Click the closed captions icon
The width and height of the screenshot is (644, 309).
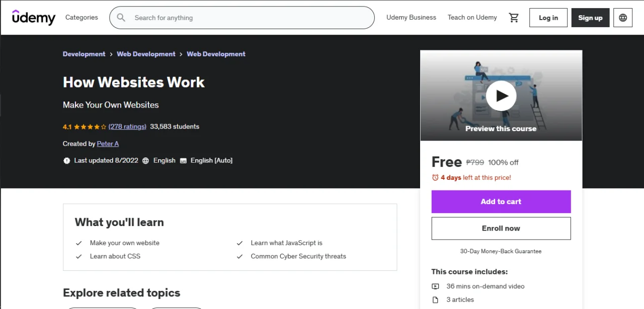pos(183,161)
